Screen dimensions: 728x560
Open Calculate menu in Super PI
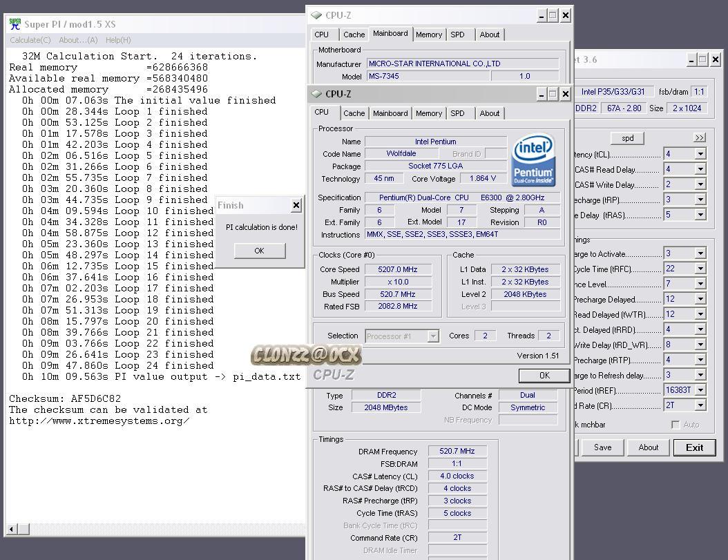30,40
